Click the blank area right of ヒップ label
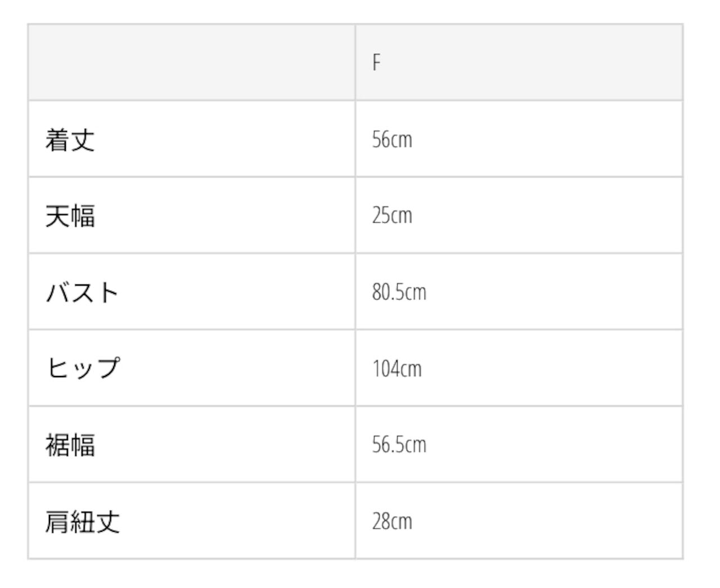The width and height of the screenshot is (720, 588). click(x=237, y=369)
